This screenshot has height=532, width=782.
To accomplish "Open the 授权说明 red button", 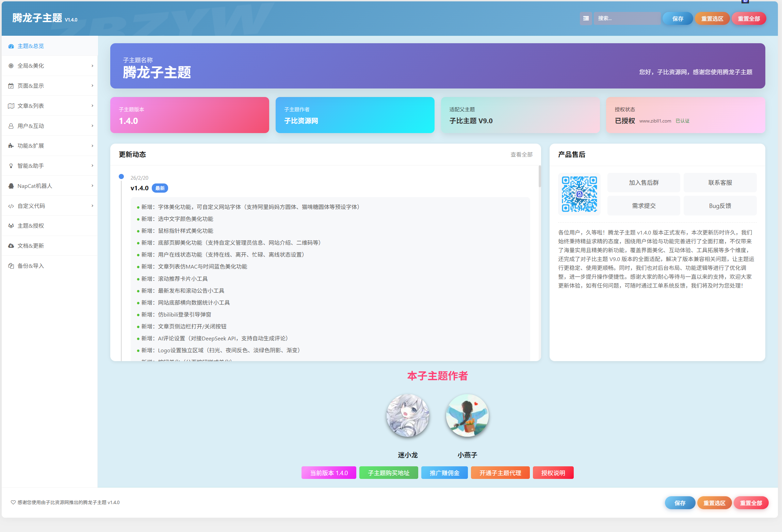I will click(553, 473).
